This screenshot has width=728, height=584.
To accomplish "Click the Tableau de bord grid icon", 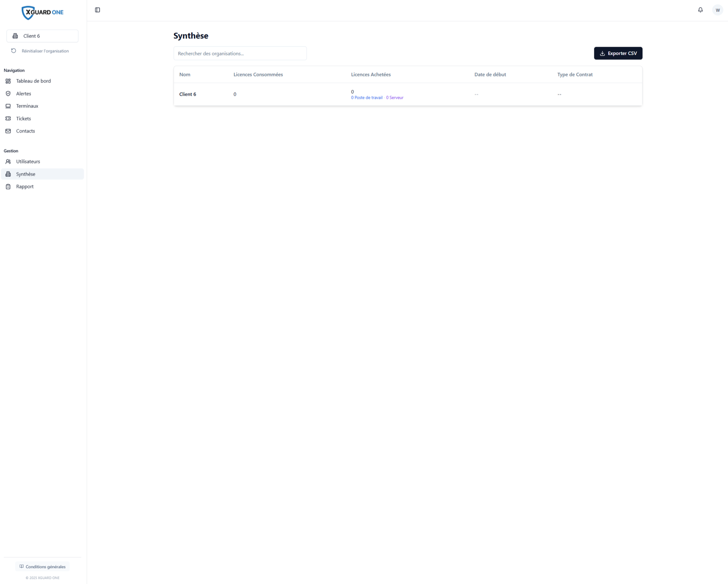I will tap(8, 81).
